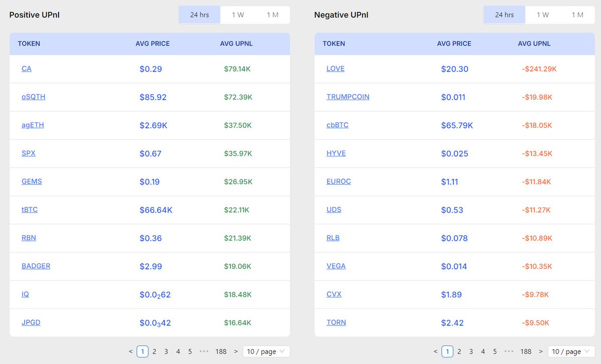Click the -$9.50K UPNL value for TORN

click(536, 323)
